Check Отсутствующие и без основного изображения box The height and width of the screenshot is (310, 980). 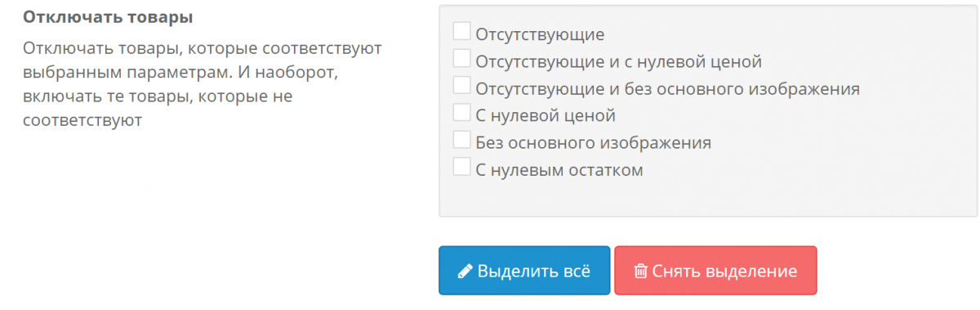(x=461, y=85)
